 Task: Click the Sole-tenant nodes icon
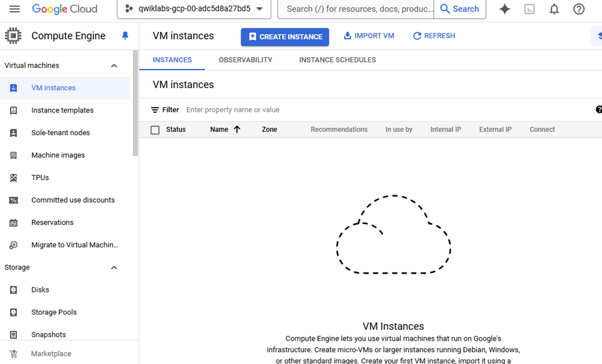pos(13,133)
